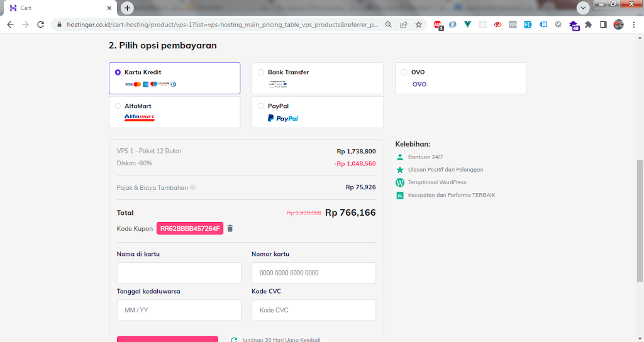Click 'Kecepatan dan Performa TERBAIK' text

pos(452,195)
